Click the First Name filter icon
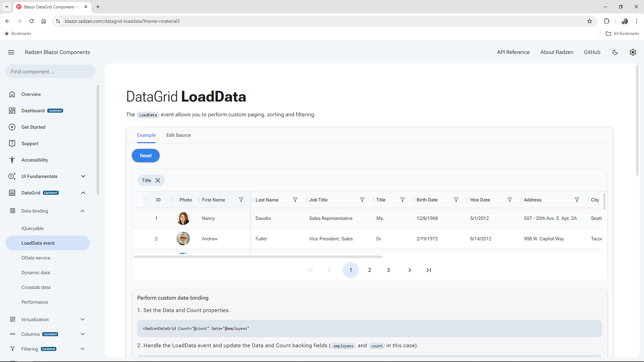Viewport: 644px width, 362px height. pyautogui.click(x=241, y=200)
